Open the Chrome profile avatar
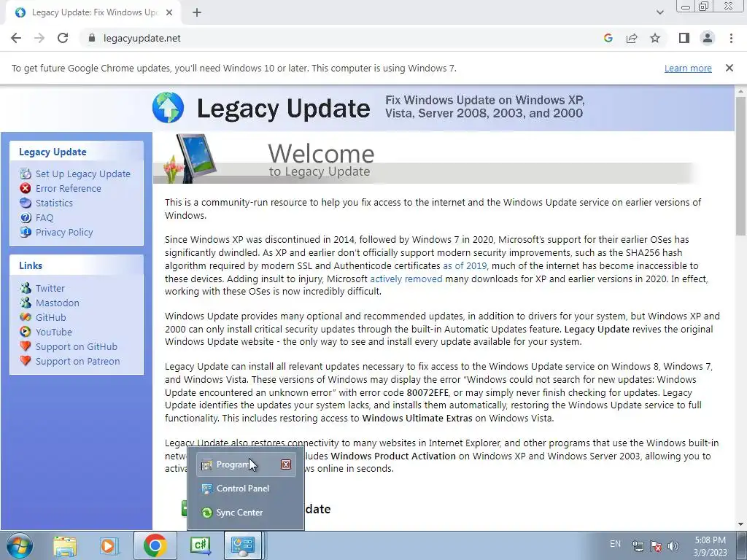This screenshot has width=747, height=560. (x=708, y=38)
